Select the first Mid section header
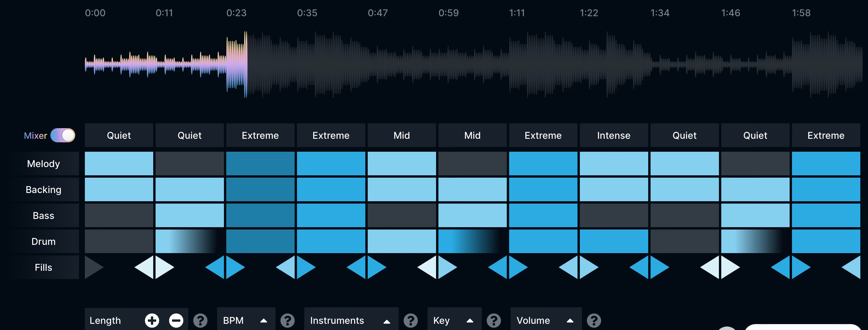This screenshot has width=868, height=330. pyautogui.click(x=402, y=136)
